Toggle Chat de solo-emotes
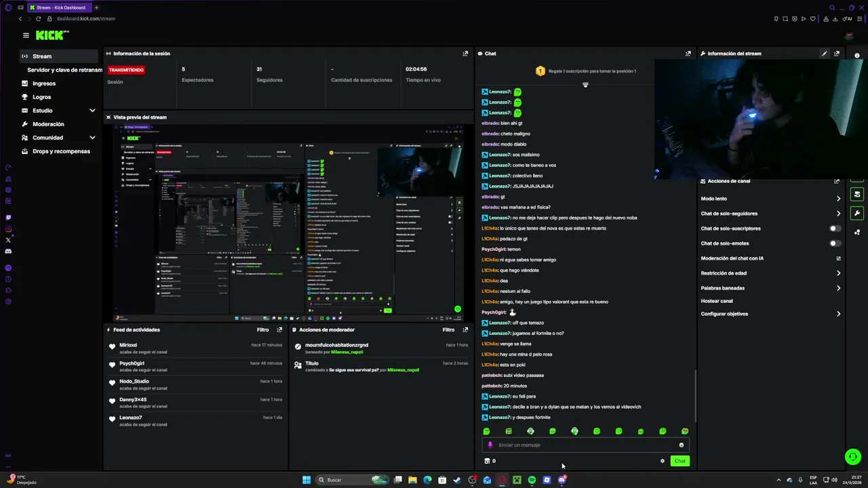 pos(835,243)
